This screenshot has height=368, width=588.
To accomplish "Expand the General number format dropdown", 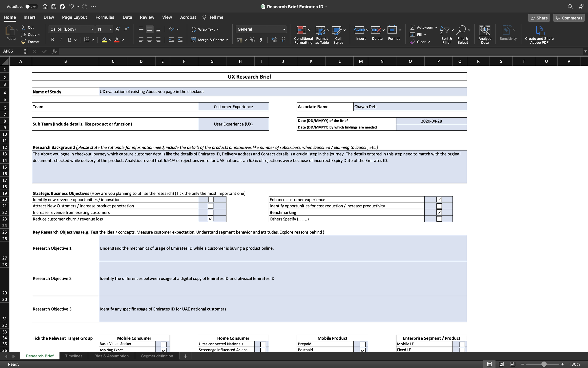I will click(284, 29).
